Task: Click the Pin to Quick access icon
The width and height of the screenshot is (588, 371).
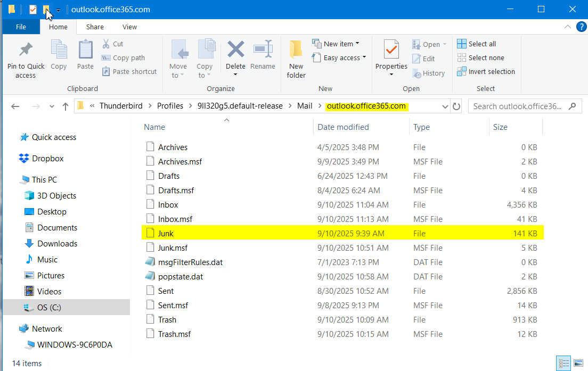Action: (26, 51)
